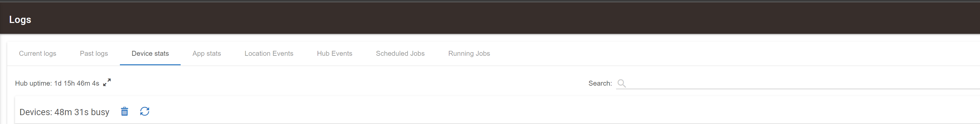Screen dimensions: 980x124
Task: Click the Search: label
Action: tap(600, 83)
